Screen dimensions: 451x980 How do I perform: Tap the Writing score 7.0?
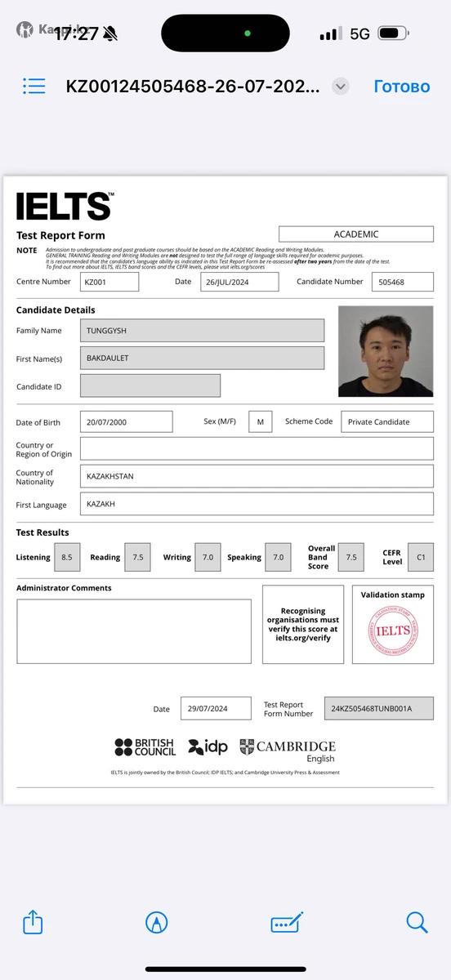click(208, 557)
